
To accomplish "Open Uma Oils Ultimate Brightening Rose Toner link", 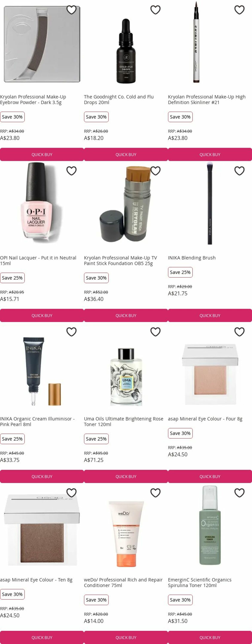I will point(124,422).
